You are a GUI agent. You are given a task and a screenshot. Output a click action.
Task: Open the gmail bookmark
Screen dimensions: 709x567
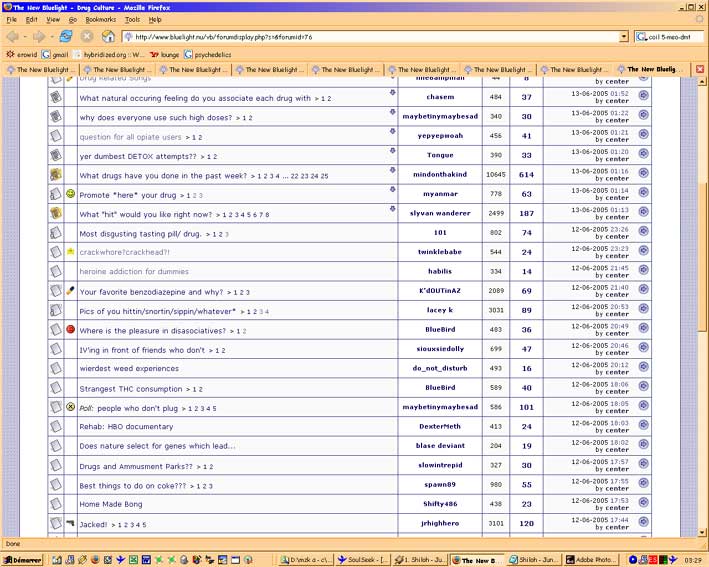[54, 54]
